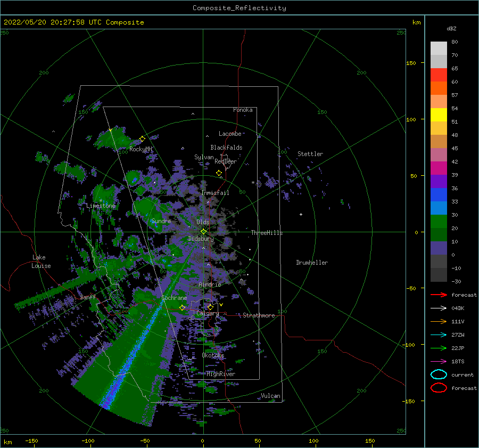
Task: Select the light blue swatch between 33 and 30
Action: point(439,208)
